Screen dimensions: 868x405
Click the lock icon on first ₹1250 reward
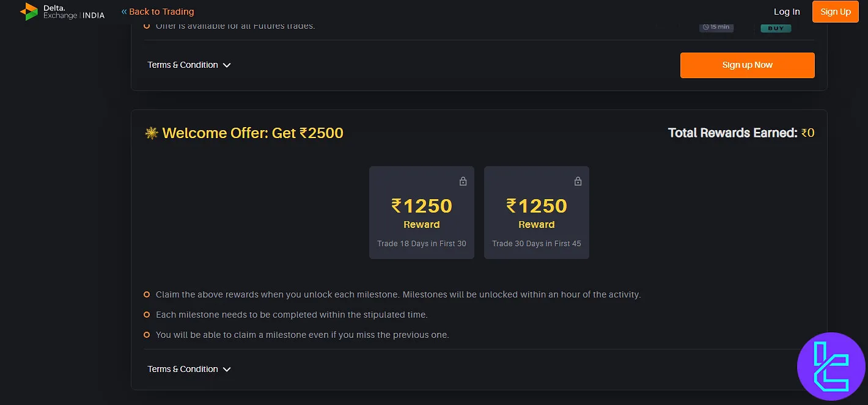[463, 181]
